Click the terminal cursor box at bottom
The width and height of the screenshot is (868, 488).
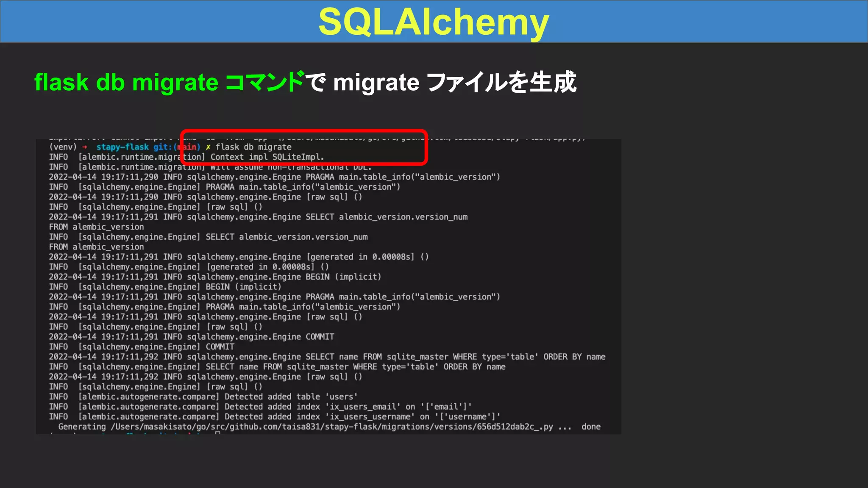click(x=217, y=433)
